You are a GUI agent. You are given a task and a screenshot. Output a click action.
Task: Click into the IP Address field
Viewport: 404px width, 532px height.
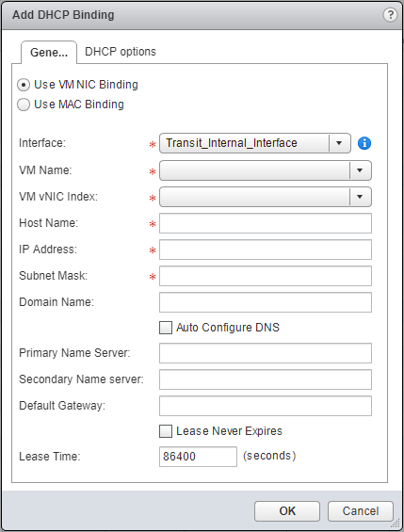[x=266, y=250]
